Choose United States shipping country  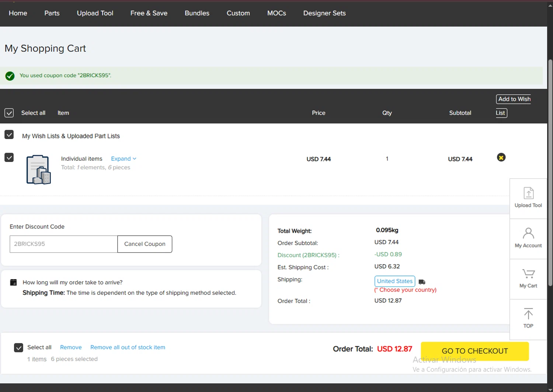coord(395,281)
